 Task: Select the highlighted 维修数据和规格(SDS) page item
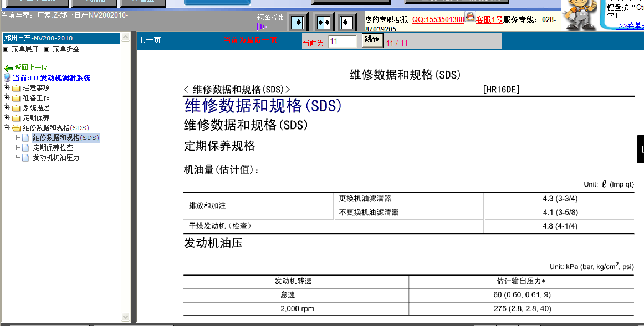pos(66,138)
